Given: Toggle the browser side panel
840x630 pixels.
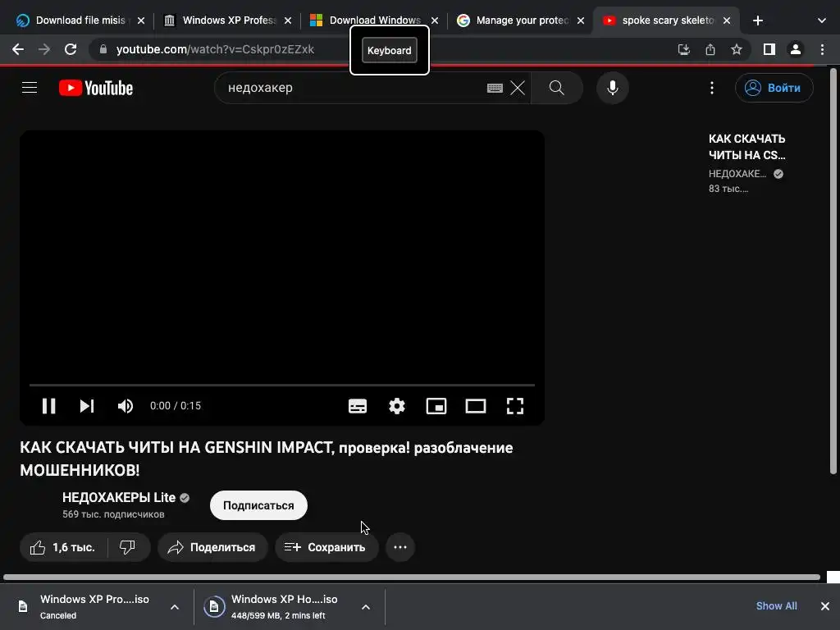Looking at the screenshot, I should (769, 49).
